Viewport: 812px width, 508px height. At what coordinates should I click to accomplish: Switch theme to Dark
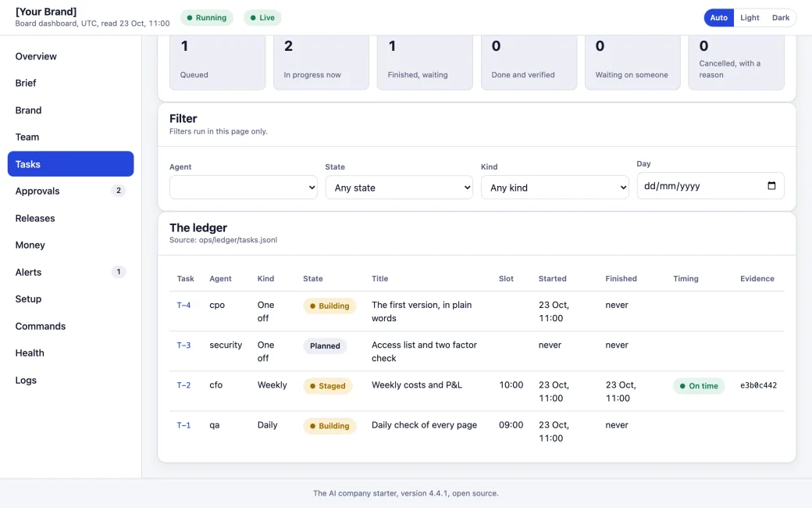(781, 18)
